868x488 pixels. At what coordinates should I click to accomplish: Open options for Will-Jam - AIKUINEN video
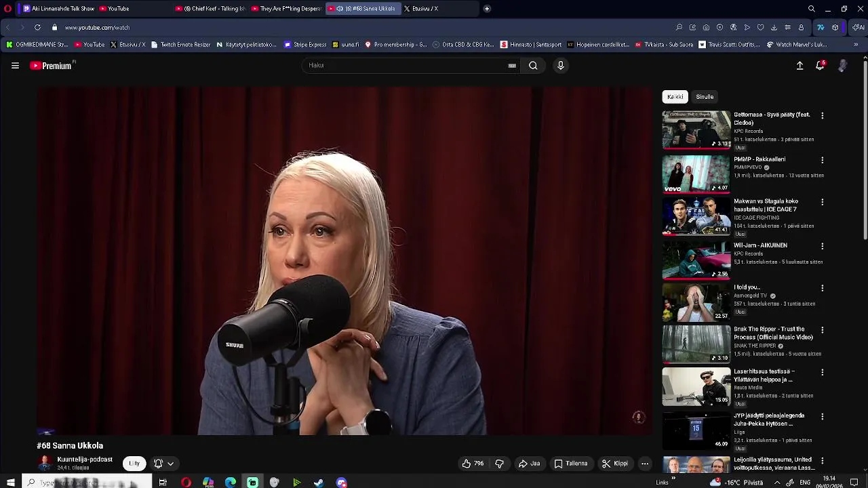coord(822,247)
